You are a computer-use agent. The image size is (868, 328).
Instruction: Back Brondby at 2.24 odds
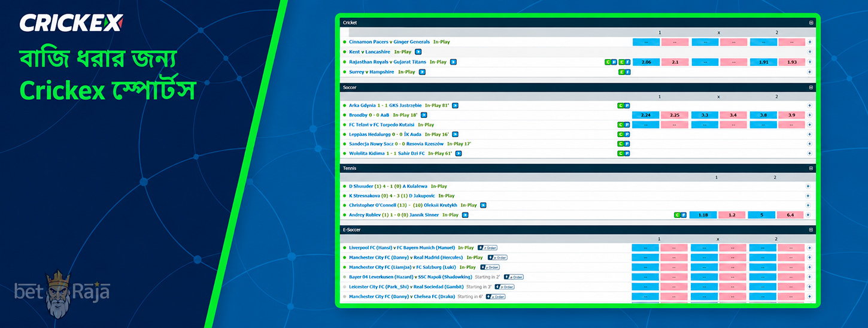point(646,115)
